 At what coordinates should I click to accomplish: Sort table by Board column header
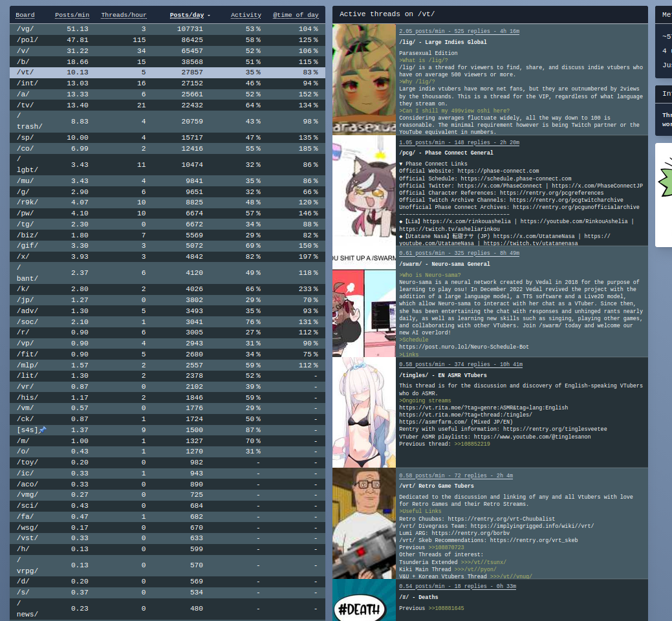click(x=25, y=15)
